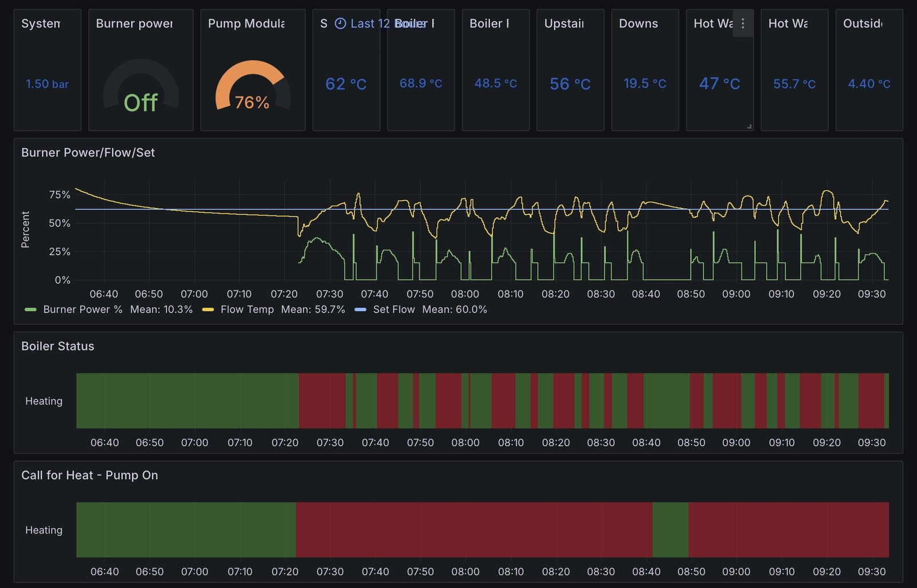This screenshot has height=588, width=917.
Task: Click the Upstairs panel title
Action: pyautogui.click(x=564, y=23)
